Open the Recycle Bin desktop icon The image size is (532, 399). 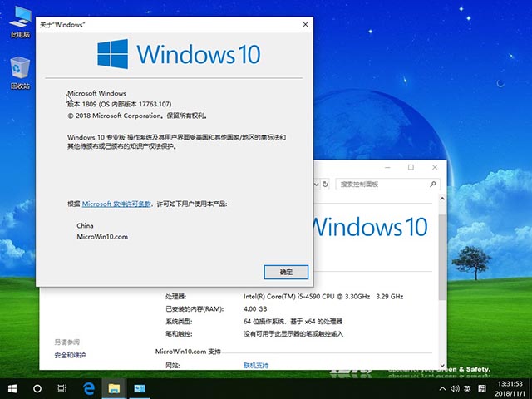pos(20,72)
